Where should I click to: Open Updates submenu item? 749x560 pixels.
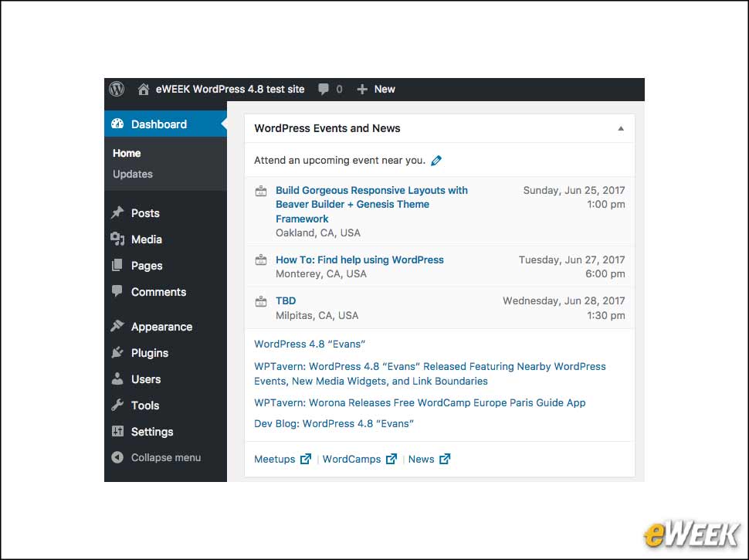coord(133,174)
